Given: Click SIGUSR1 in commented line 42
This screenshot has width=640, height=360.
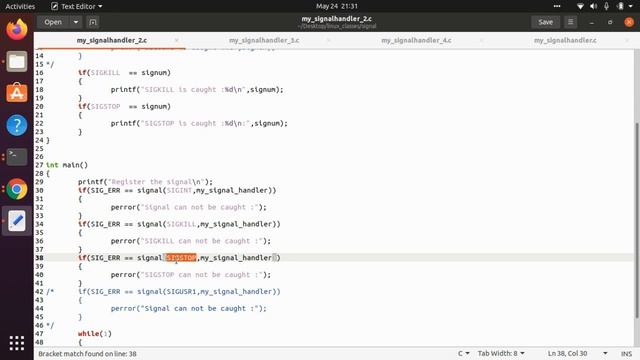Looking at the screenshot, I should tap(181, 291).
